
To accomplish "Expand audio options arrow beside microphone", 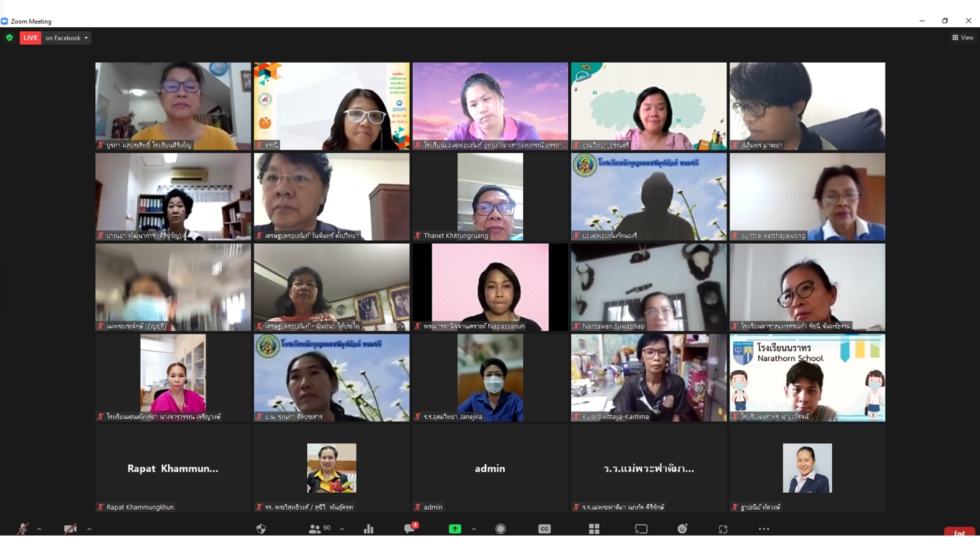I will coord(39,529).
